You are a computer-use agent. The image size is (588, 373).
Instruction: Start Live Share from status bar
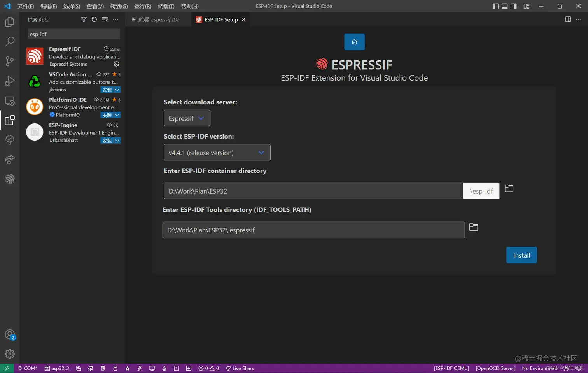[240, 368]
